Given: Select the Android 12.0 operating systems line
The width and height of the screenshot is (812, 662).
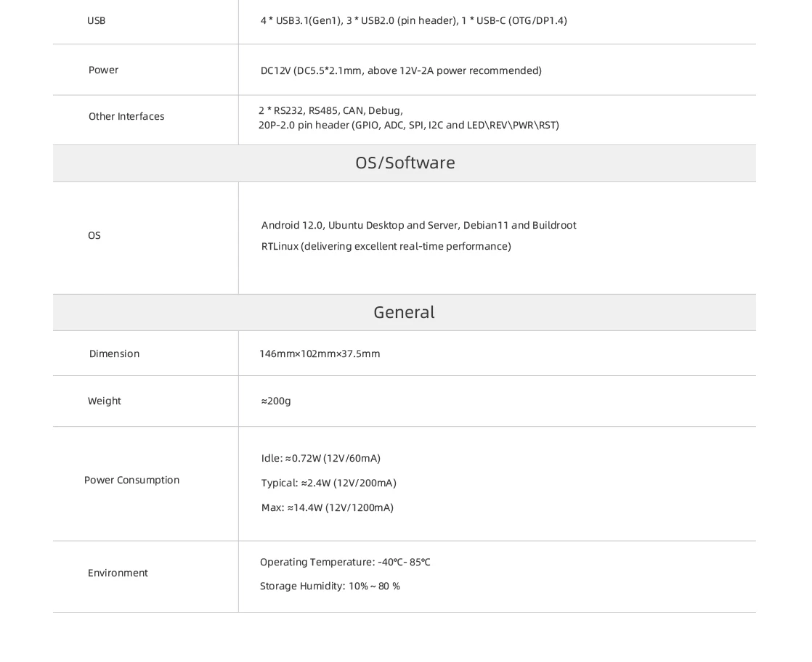Looking at the screenshot, I should click(x=418, y=225).
